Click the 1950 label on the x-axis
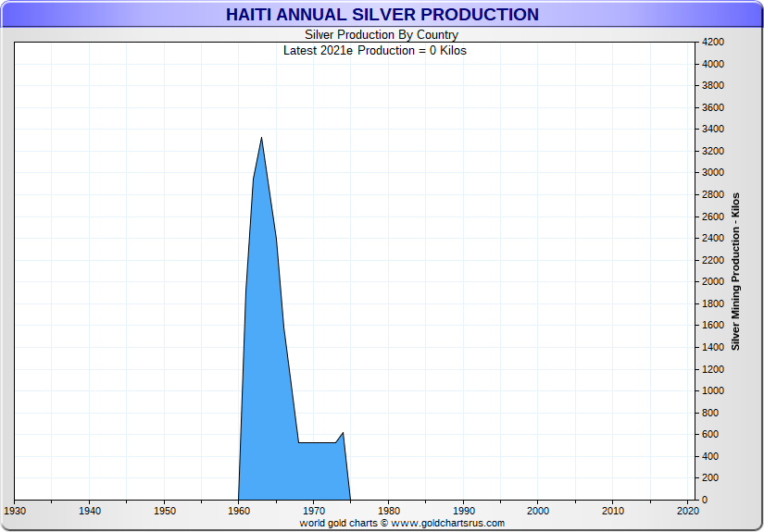Screen dimensions: 764x532 coord(164,510)
